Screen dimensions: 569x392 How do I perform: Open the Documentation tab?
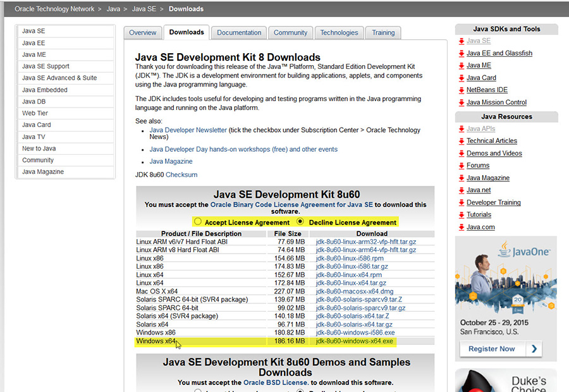pyautogui.click(x=239, y=33)
